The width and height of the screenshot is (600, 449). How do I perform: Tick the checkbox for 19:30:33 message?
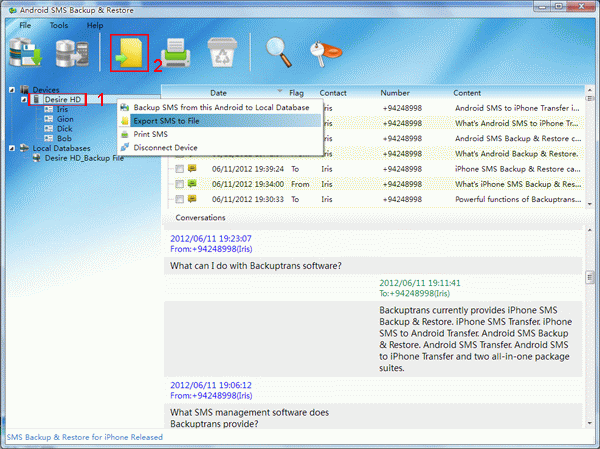179,199
